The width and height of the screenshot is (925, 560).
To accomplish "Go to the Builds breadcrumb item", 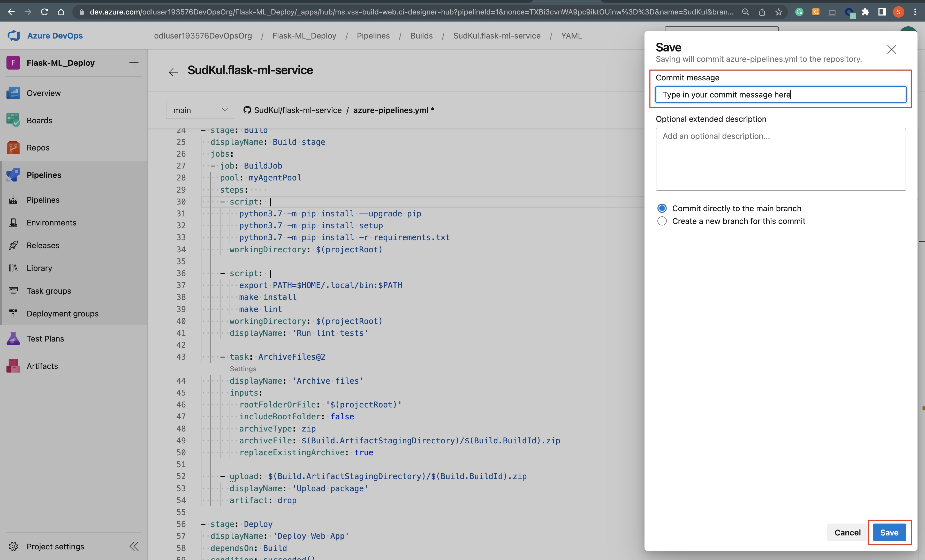I will click(421, 35).
